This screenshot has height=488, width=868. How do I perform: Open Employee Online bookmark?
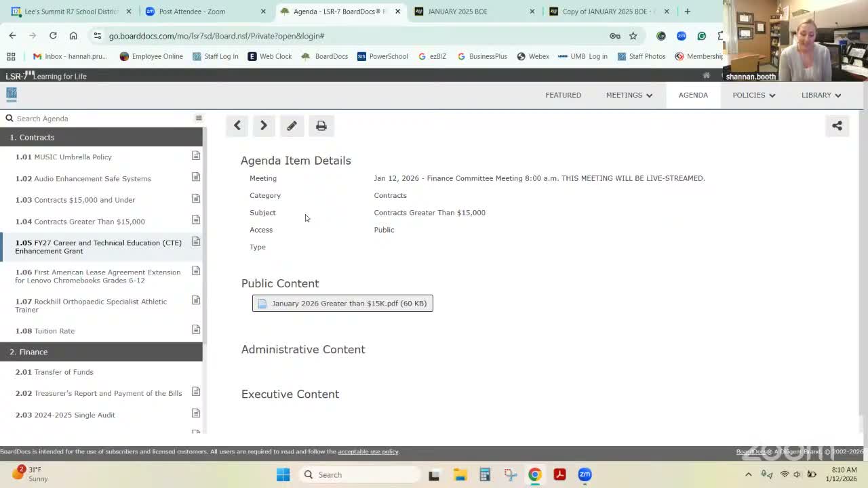151,56
